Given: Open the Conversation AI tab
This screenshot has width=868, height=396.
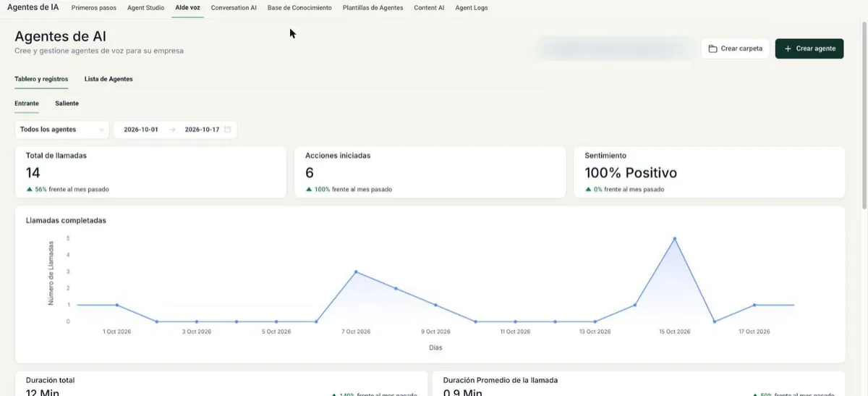Looking at the screenshot, I should click(234, 8).
